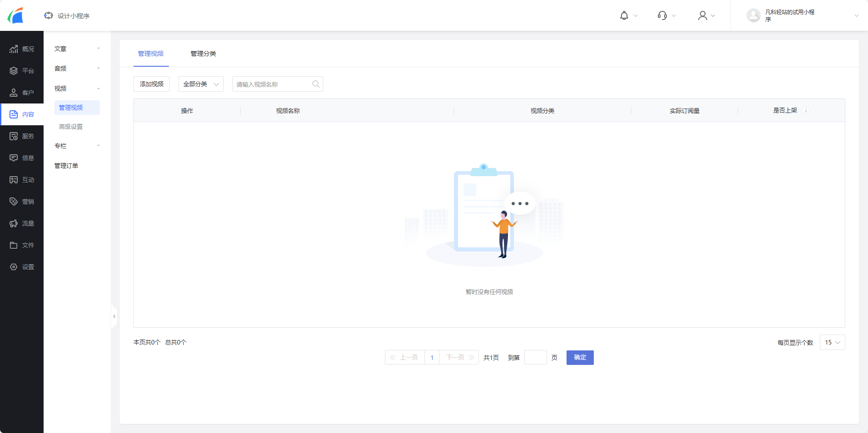868x433 pixels.
Task: Expand the 专栏 submenu
Action: [x=77, y=146]
